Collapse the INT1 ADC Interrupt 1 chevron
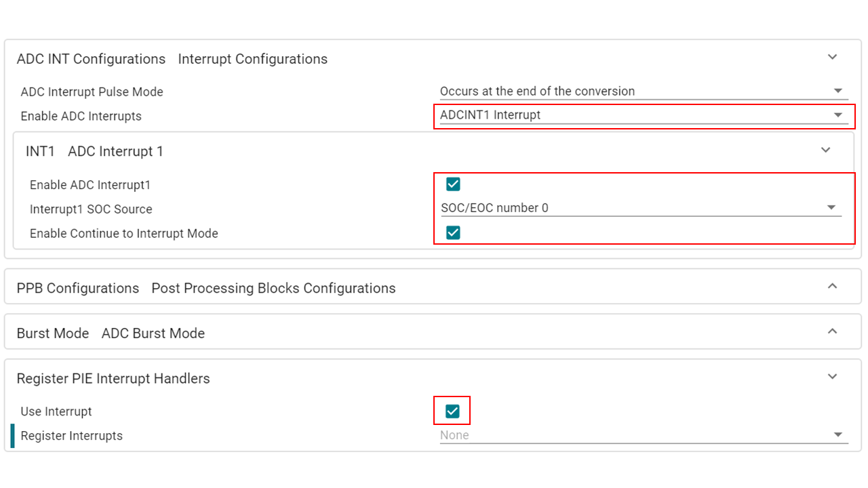The image size is (868, 488). tap(825, 150)
